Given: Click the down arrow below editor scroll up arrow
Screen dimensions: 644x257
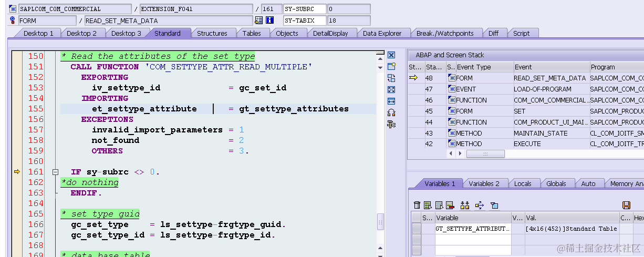Looking at the screenshot, I should click(x=380, y=68).
